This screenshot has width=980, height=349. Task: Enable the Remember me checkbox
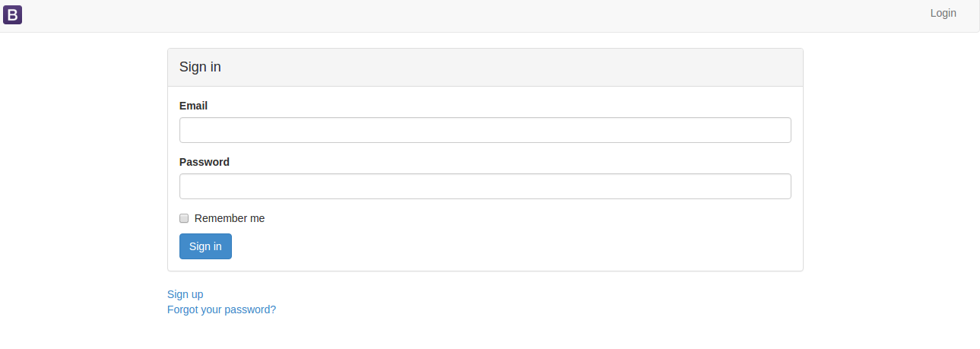click(184, 218)
